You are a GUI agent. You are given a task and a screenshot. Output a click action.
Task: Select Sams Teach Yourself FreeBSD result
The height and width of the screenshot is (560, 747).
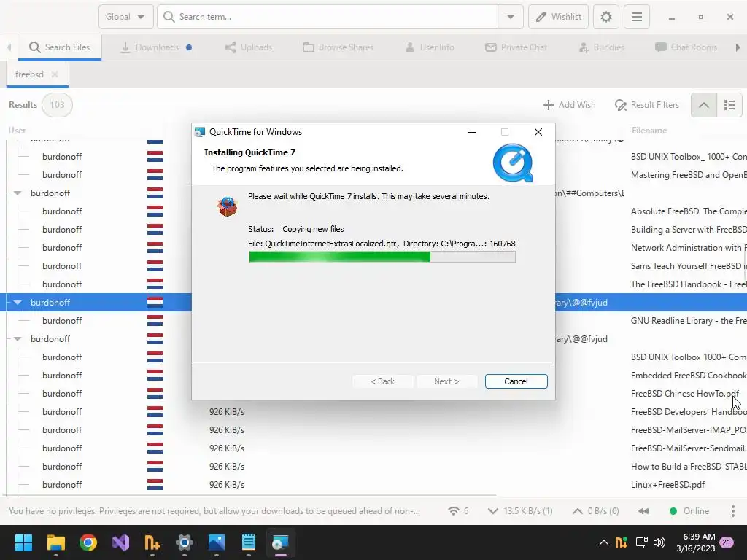click(689, 265)
